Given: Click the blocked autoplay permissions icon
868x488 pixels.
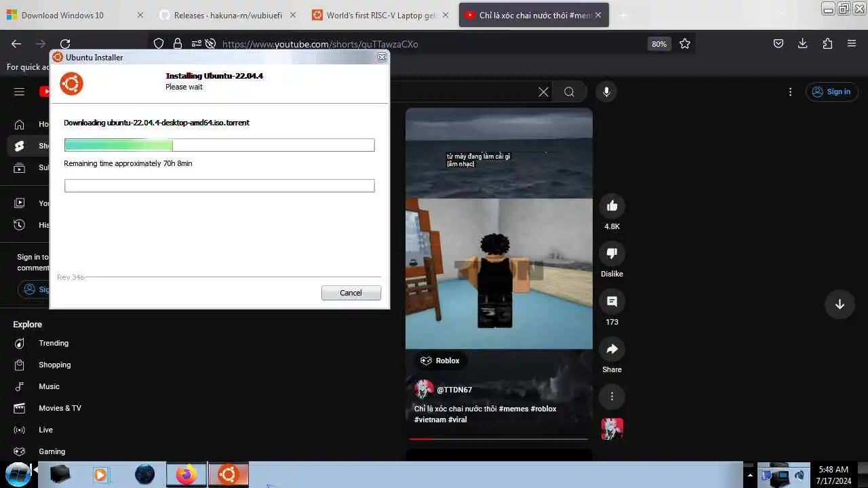Looking at the screenshot, I should coord(210,43).
